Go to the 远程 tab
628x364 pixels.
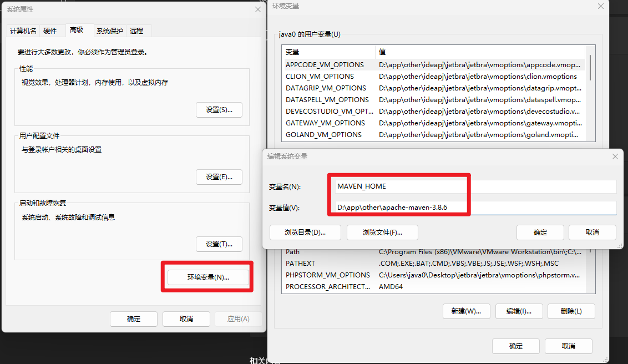[136, 31]
